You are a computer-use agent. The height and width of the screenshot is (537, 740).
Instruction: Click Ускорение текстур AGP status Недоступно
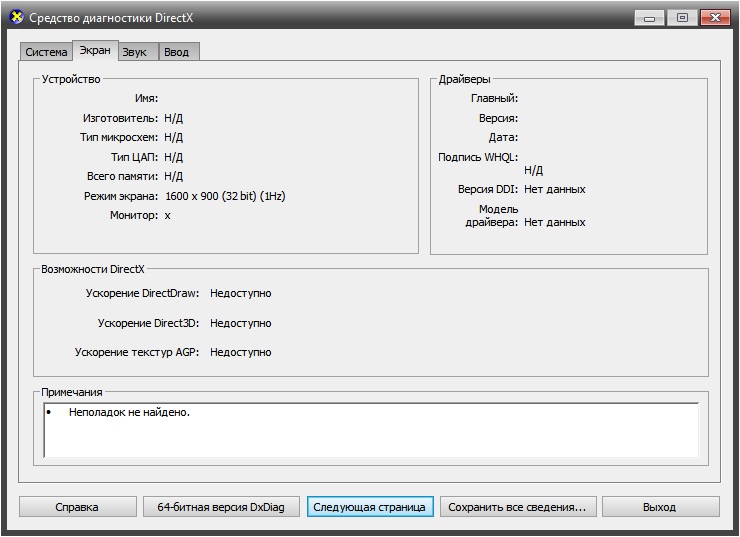[241, 352]
